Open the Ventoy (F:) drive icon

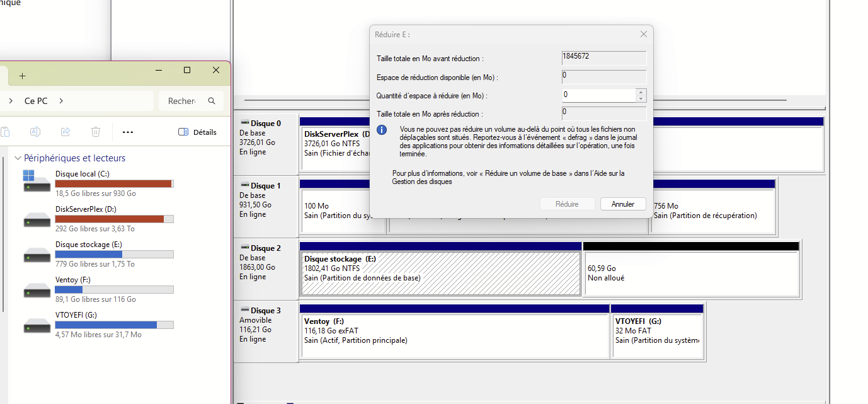click(37, 290)
